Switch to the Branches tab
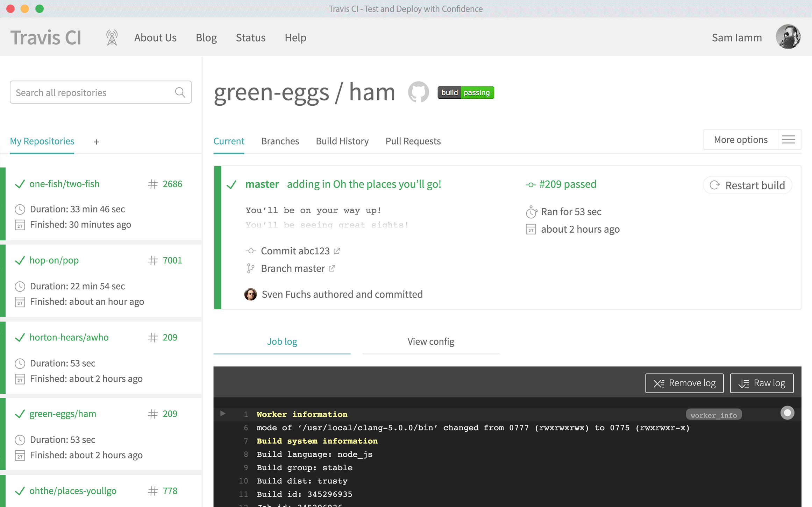This screenshot has width=812, height=507. (x=280, y=141)
